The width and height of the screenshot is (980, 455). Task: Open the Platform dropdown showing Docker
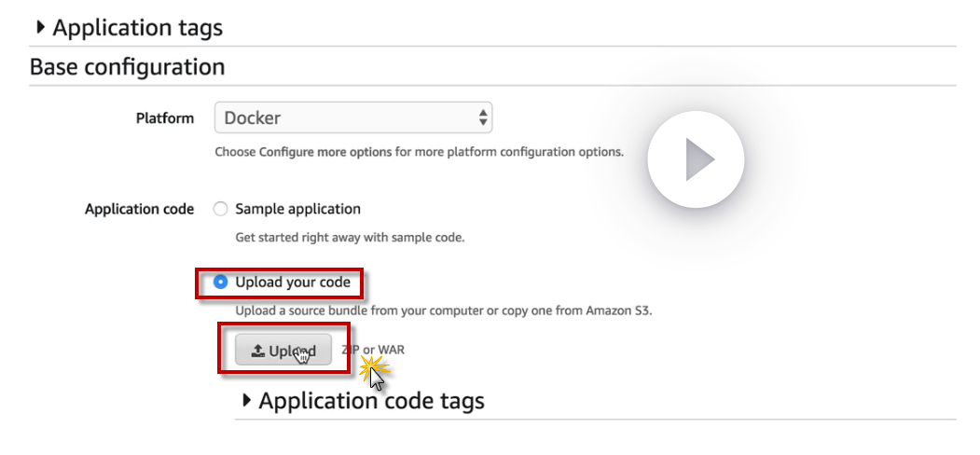352,118
